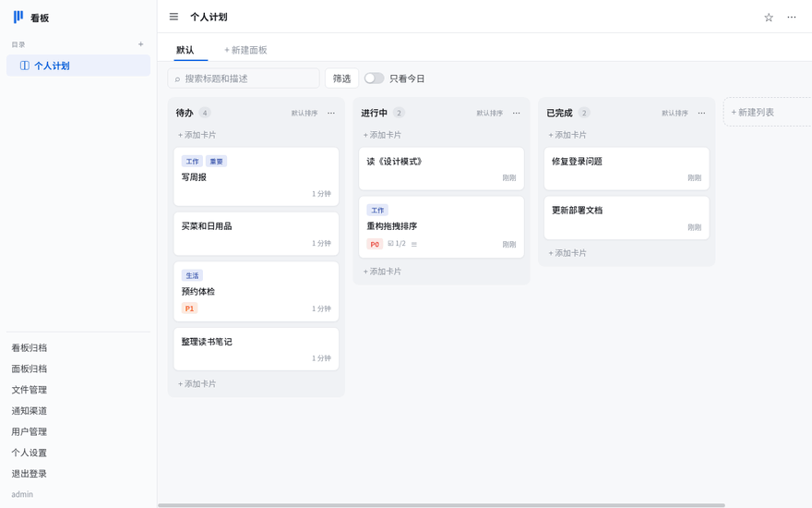Click bottom 添加卡片 in 待办 list
Screen dimensions: 812x508
(x=197, y=383)
